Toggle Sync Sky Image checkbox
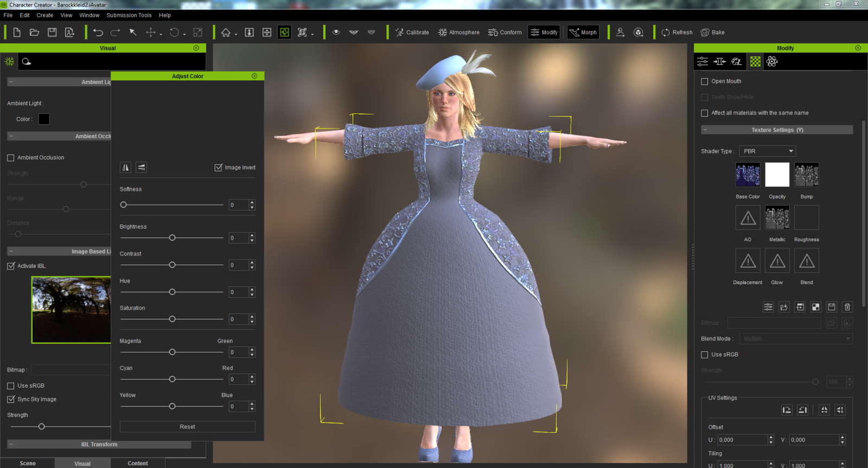 click(x=11, y=399)
